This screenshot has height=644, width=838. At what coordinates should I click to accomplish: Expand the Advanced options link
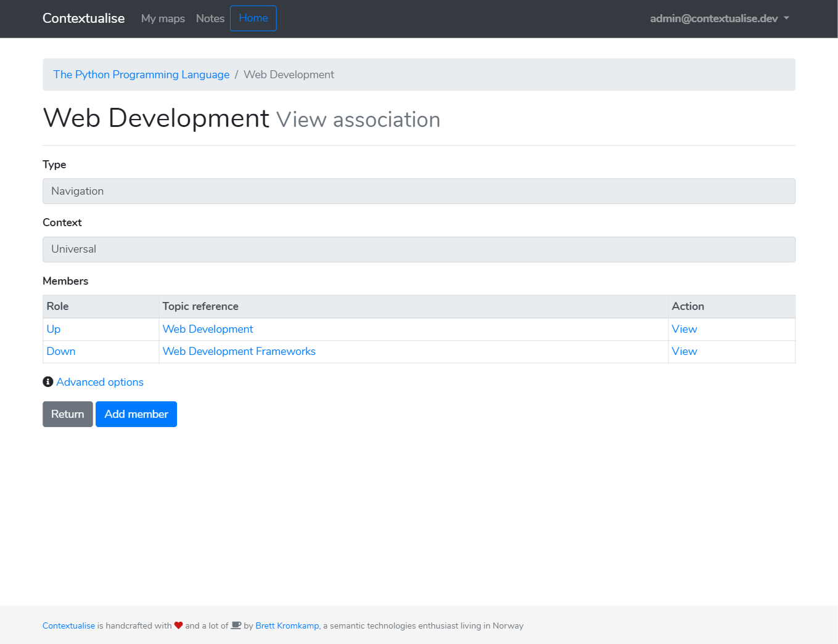coord(100,382)
